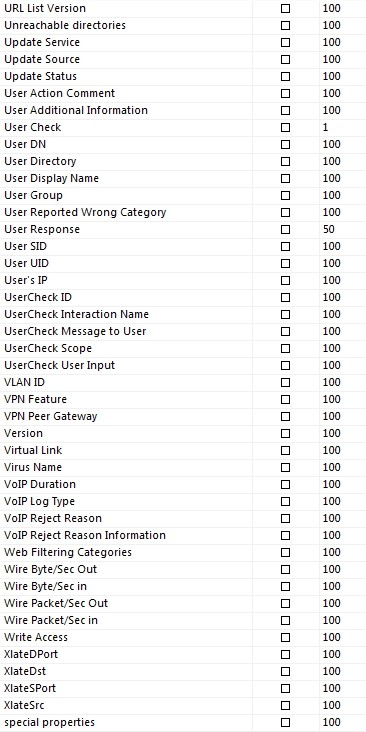Enable the URL List Version checkbox
Screen dimensions: 366x732
[285, 8]
